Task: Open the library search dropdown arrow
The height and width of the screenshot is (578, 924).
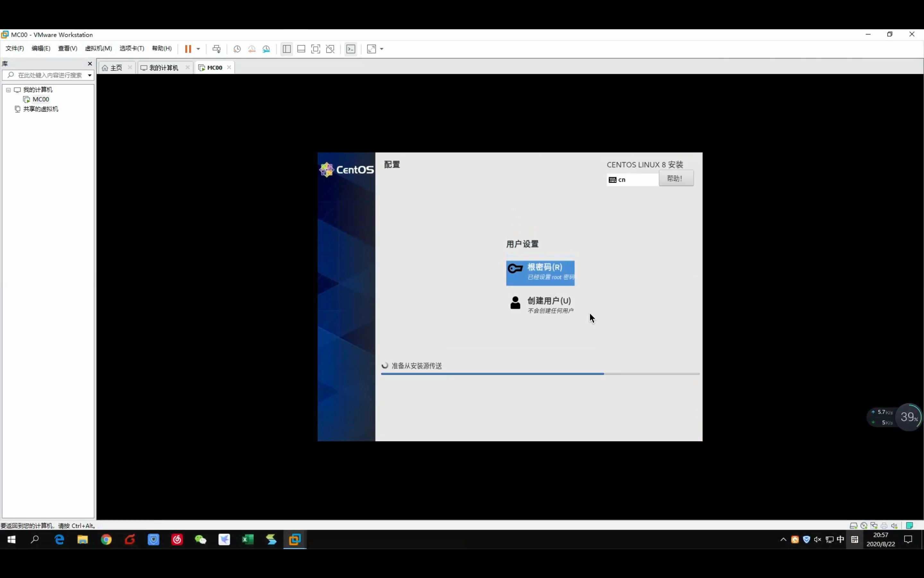Action: pos(90,75)
